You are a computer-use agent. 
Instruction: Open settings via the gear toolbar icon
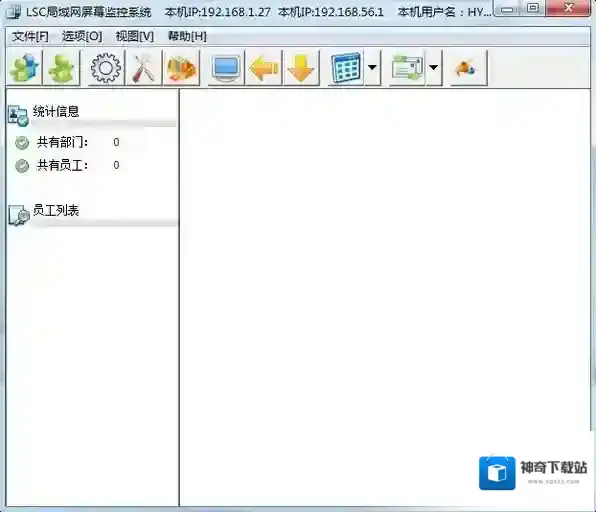[x=106, y=68]
